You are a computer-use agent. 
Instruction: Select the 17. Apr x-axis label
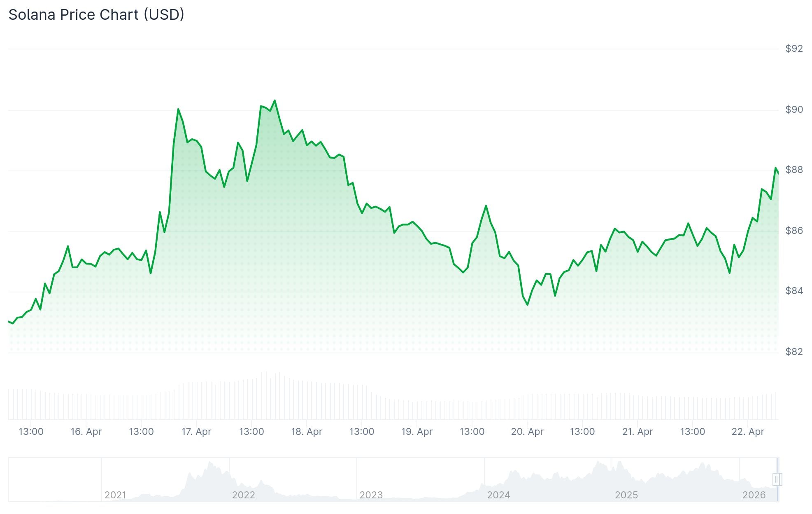[196, 432]
